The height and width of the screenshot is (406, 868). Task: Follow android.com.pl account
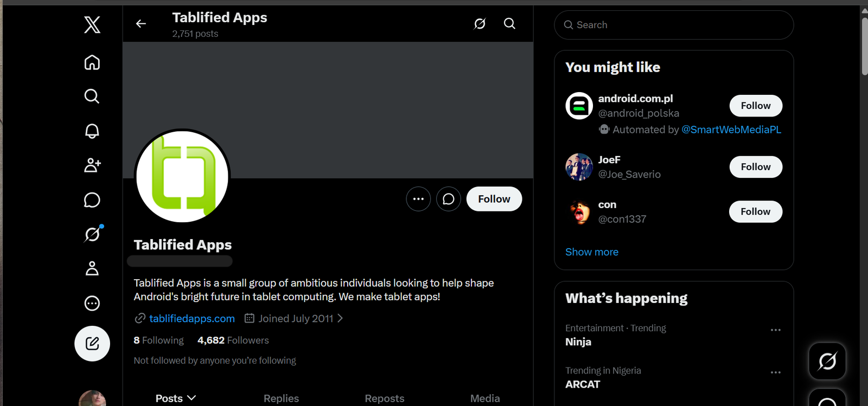coord(756,106)
